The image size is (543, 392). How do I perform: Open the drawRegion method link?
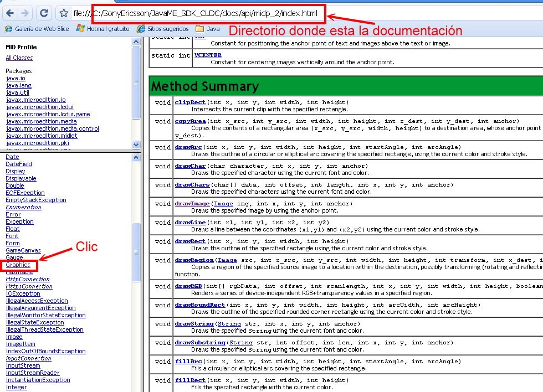194,260
